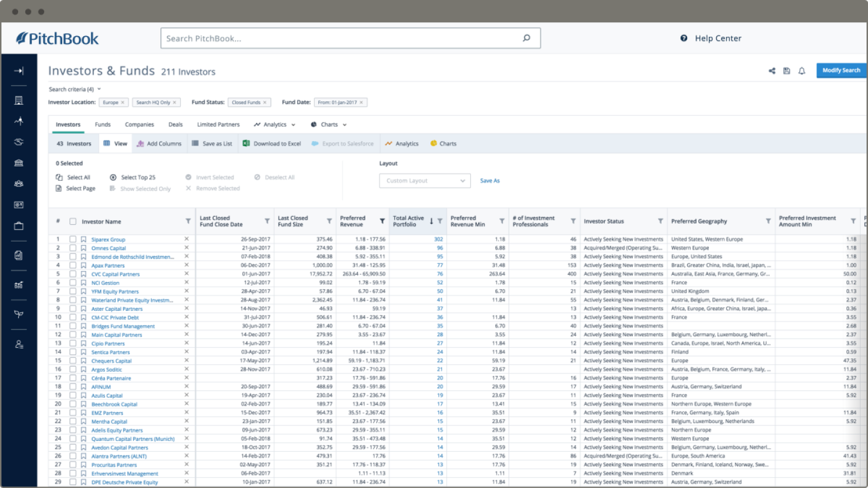This screenshot has height=488, width=868.
Task: Open the Waterland Private Equity investor link
Action: 132,300
